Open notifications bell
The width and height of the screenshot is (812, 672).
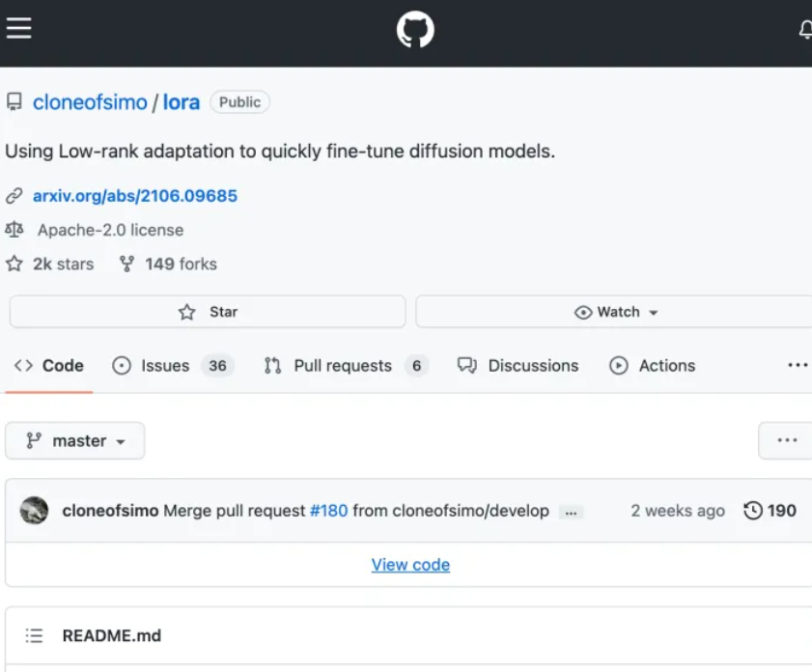point(805,30)
